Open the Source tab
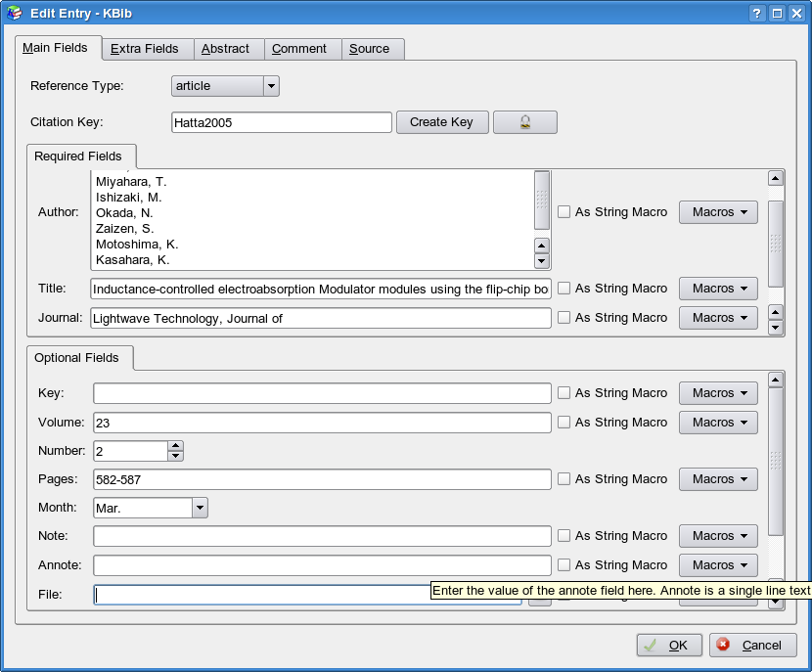 369,49
